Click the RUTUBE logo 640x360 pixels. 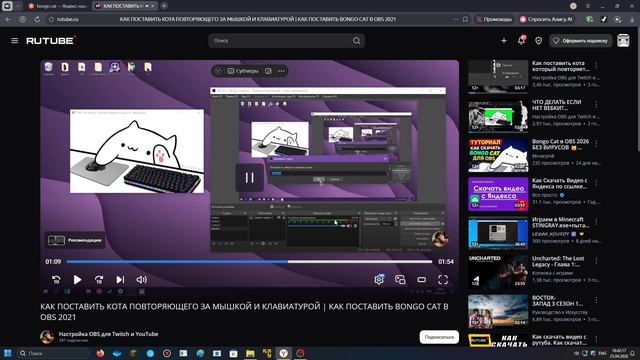pos(51,40)
